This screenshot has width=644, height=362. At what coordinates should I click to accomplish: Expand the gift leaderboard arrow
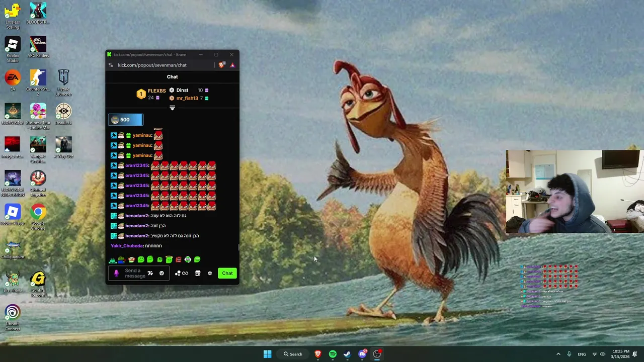tap(172, 108)
